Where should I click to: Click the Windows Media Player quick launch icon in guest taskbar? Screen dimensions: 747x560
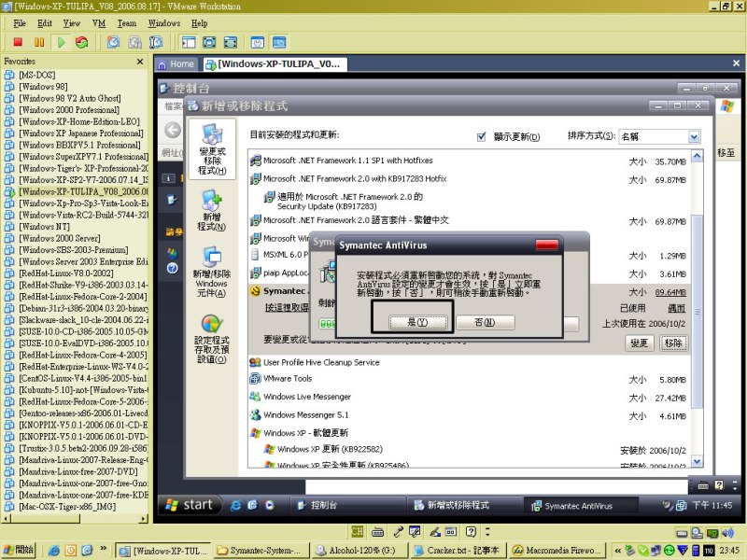270,505
